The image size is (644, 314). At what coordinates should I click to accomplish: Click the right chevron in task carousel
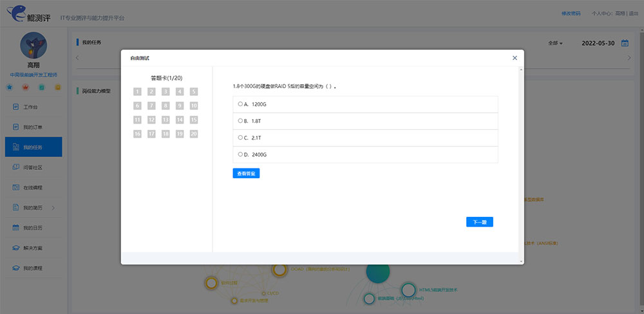[629, 59]
